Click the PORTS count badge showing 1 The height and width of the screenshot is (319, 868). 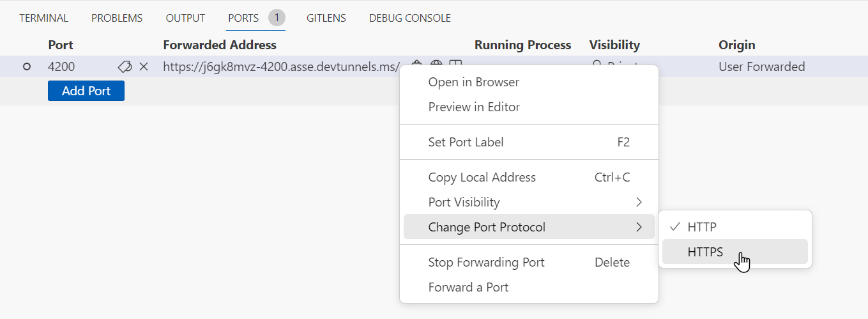pos(277,18)
